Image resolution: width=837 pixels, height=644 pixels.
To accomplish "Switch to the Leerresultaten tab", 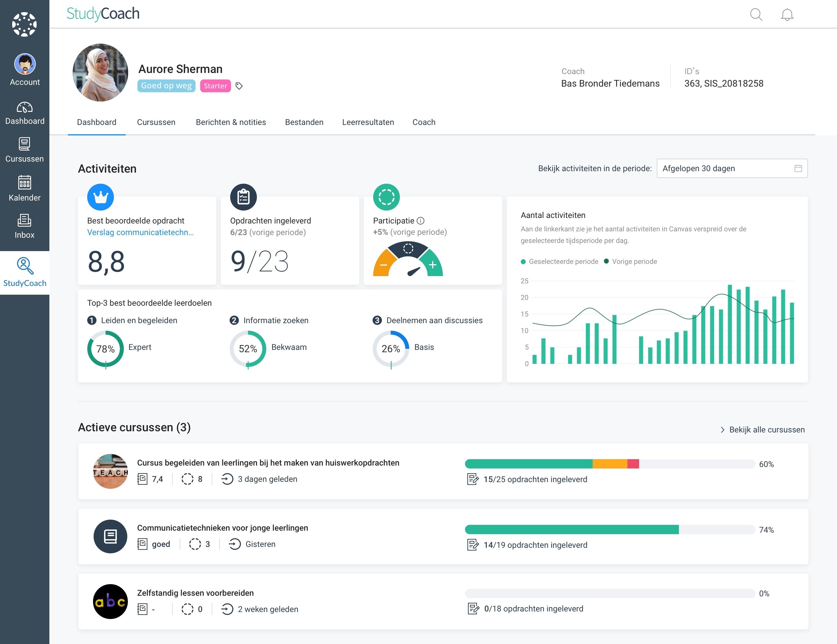I will point(368,122).
